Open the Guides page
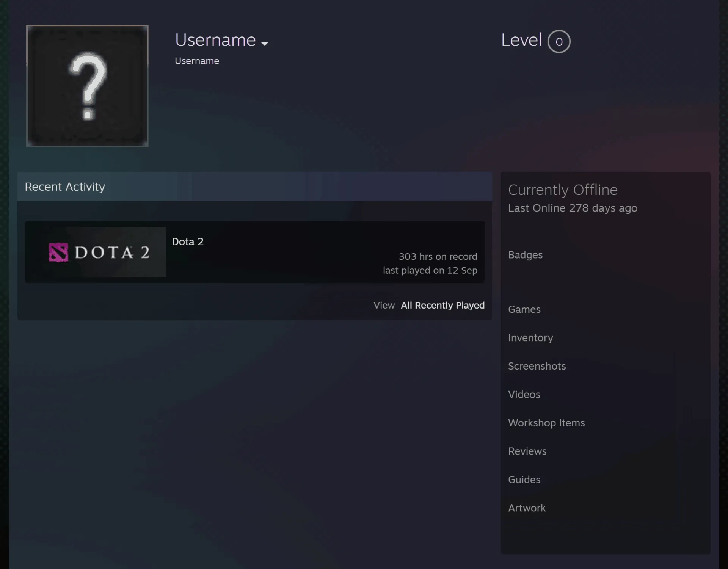 pyautogui.click(x=524, y=480)
